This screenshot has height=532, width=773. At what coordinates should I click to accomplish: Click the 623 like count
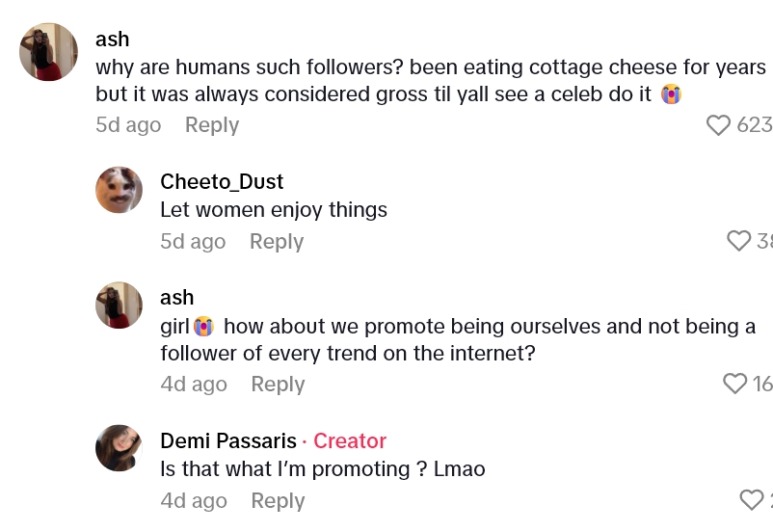pos(754,125)
